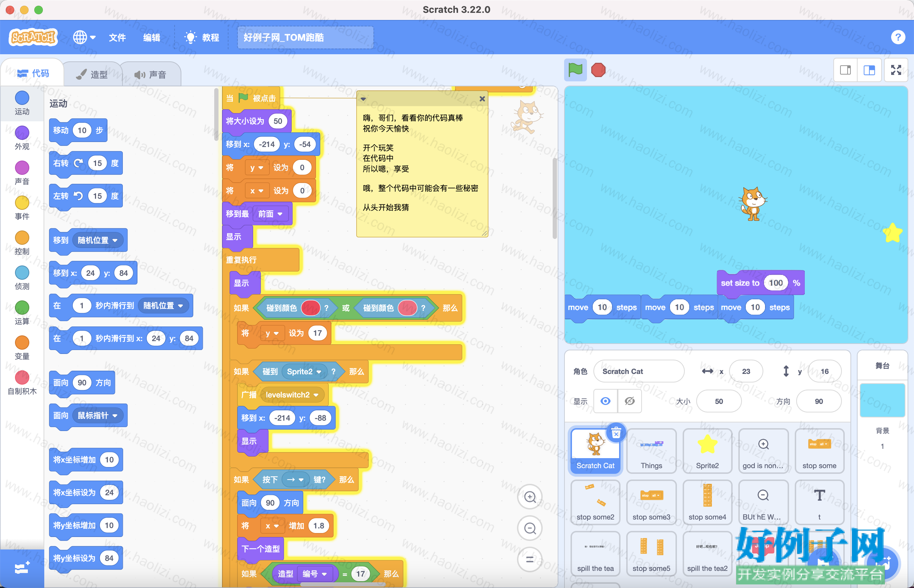The image size is (914, 588).
Task: Open the 教程 (Tutorials) menu item
Action: click(x=202, y=37)
